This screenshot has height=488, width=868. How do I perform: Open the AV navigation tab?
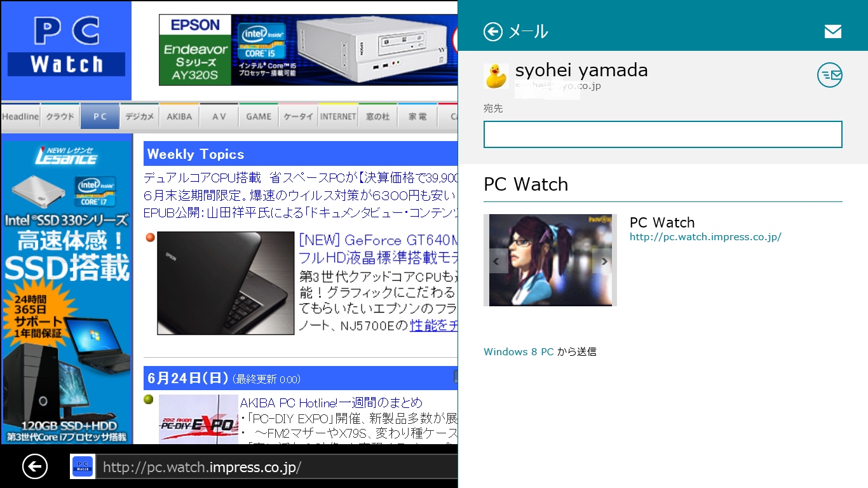(x=219, y=117)
